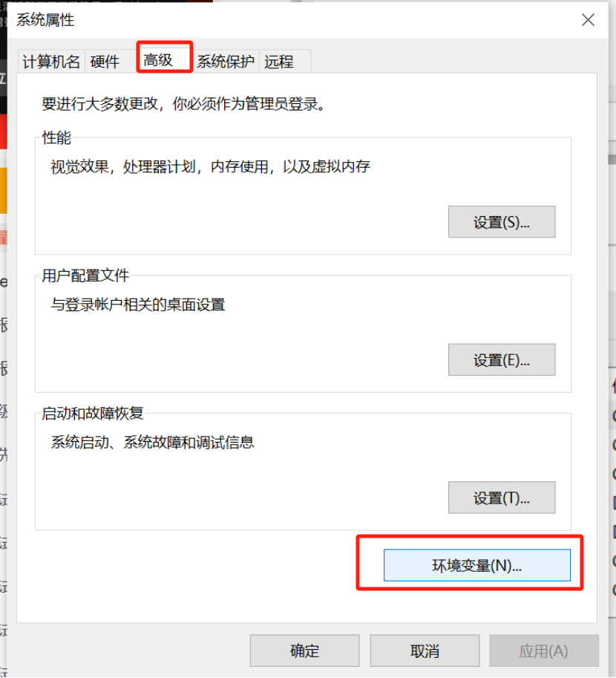
Task: Click the 系统属性 title bar text
Action: pyautogui.click(x=45, y=20)
